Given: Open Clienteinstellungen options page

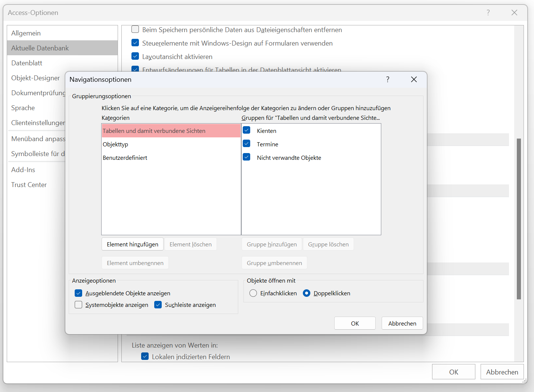Looking at the screenshot, I should [x=36, y=123].
